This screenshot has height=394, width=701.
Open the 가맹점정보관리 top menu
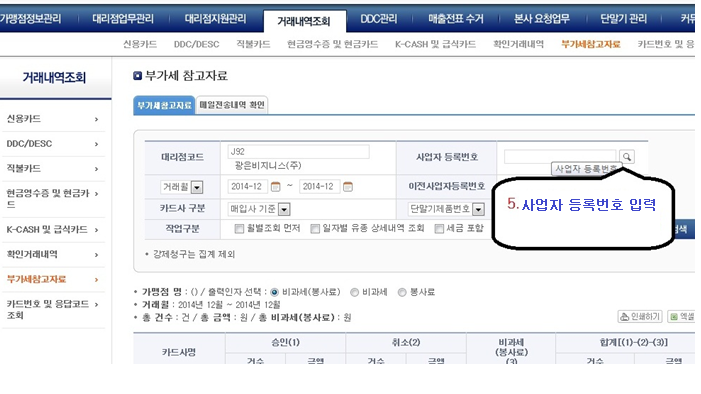30,19
